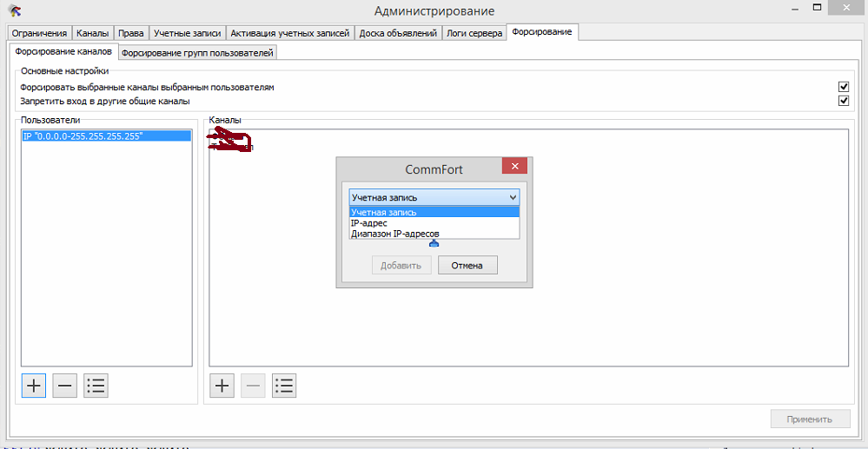868x449 pixels.
Task: Open the Доска объявлений tab
Action: point(398,33)
